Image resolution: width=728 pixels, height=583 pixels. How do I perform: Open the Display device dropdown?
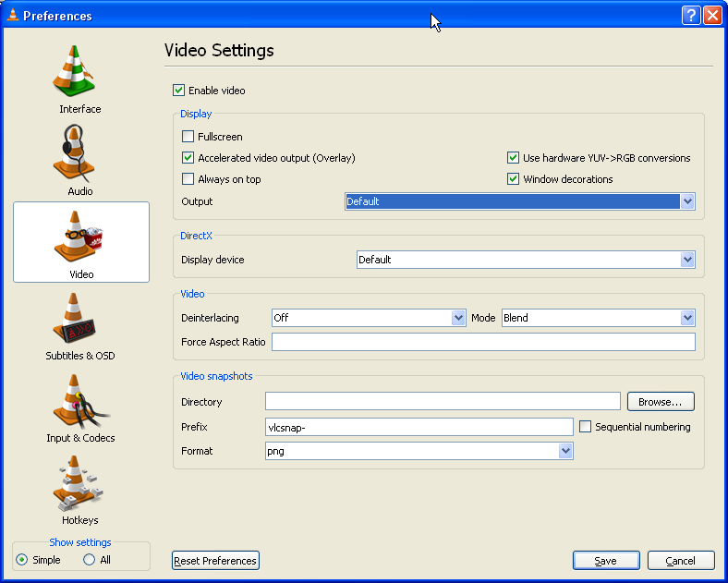(526, 260)
